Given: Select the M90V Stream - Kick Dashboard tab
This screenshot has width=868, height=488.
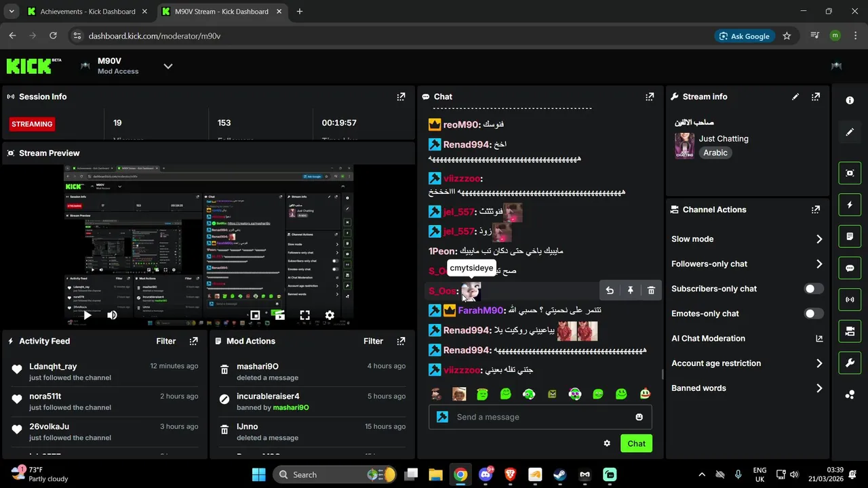Looking at the screenshot, I should click(222, 12).
